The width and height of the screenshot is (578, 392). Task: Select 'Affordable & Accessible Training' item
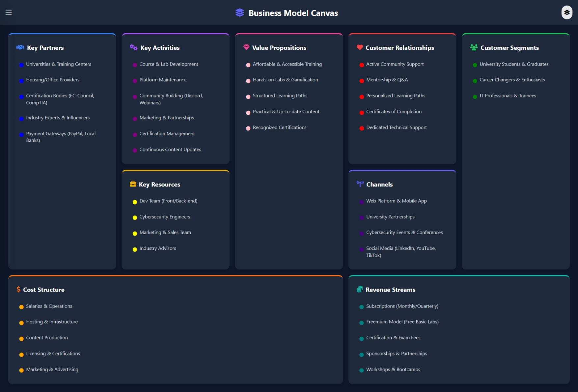coord(287,64)
